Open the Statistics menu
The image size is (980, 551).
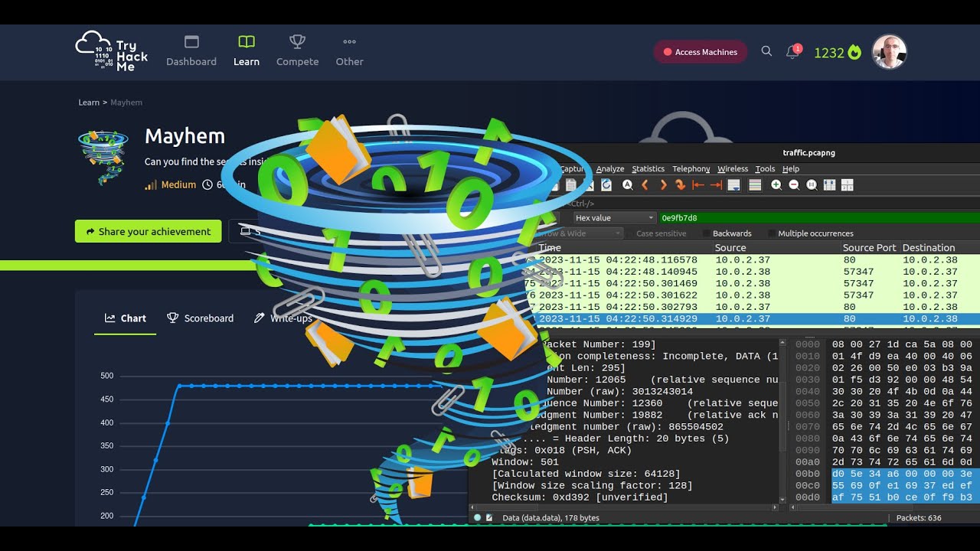tap(648, 169)
